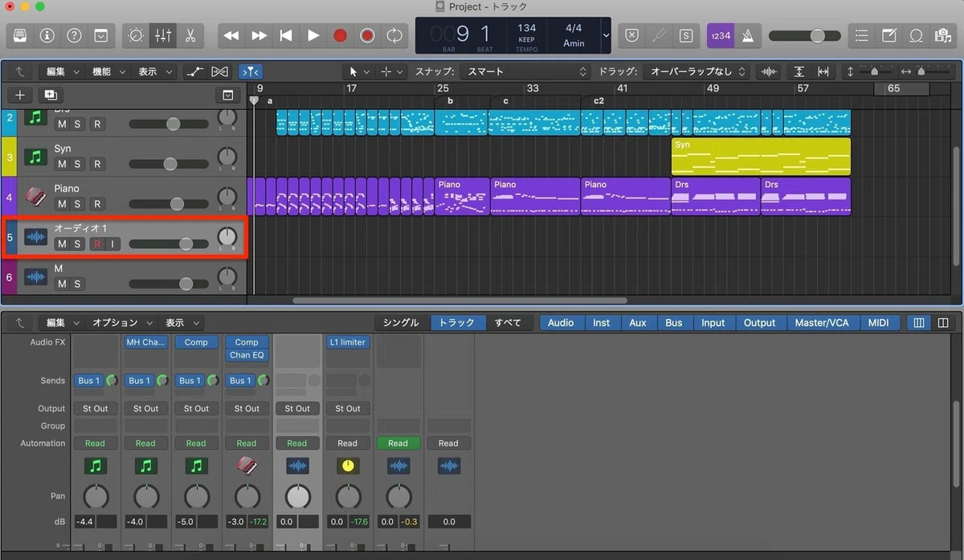Toggle record enable on オーディオ 1 track
Image resolution: width=964 pixels, height=560 pixels.
point(97,244)
